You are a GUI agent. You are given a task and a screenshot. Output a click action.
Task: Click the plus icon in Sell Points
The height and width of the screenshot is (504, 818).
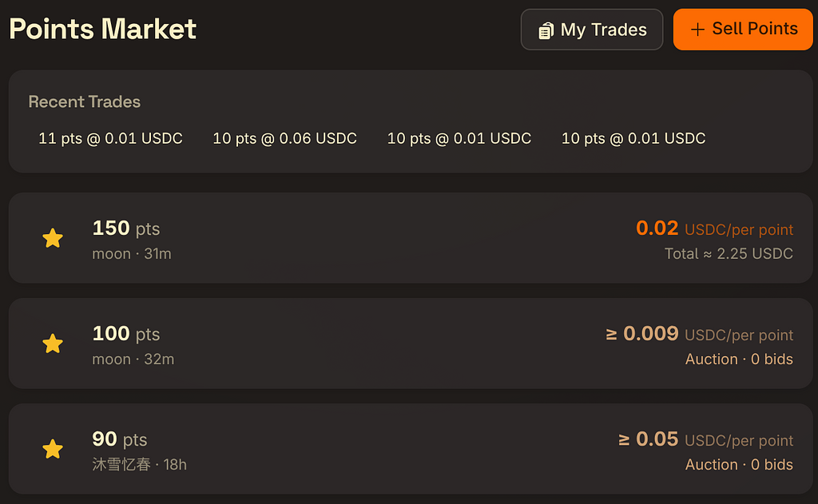[697, 30]
